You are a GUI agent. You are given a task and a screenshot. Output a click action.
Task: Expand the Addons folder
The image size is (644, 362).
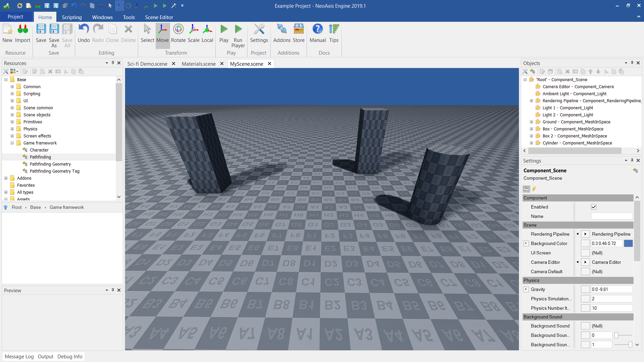click(6, 178)
